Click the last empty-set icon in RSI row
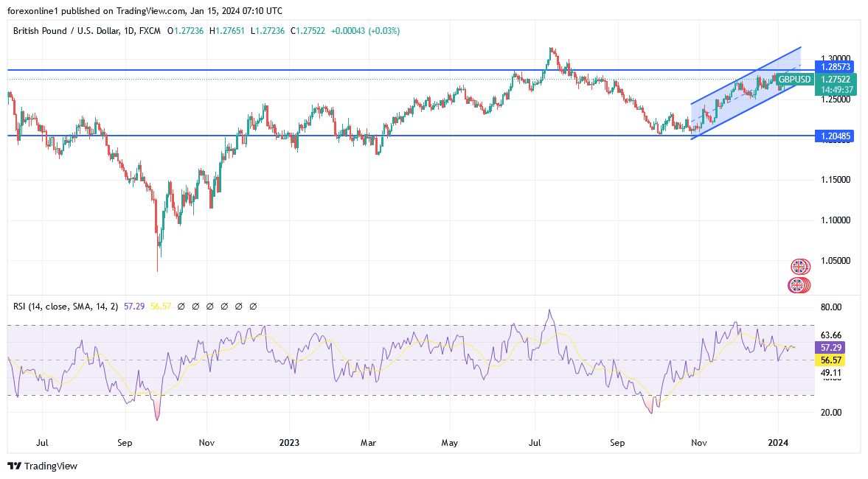Viewport: 868px width, 479px height. click(253, 305)
